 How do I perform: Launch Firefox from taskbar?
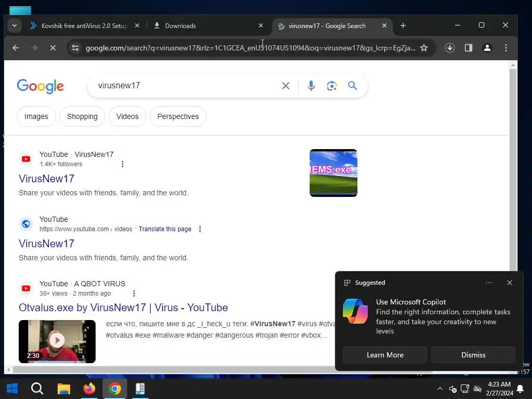(89, 389)
